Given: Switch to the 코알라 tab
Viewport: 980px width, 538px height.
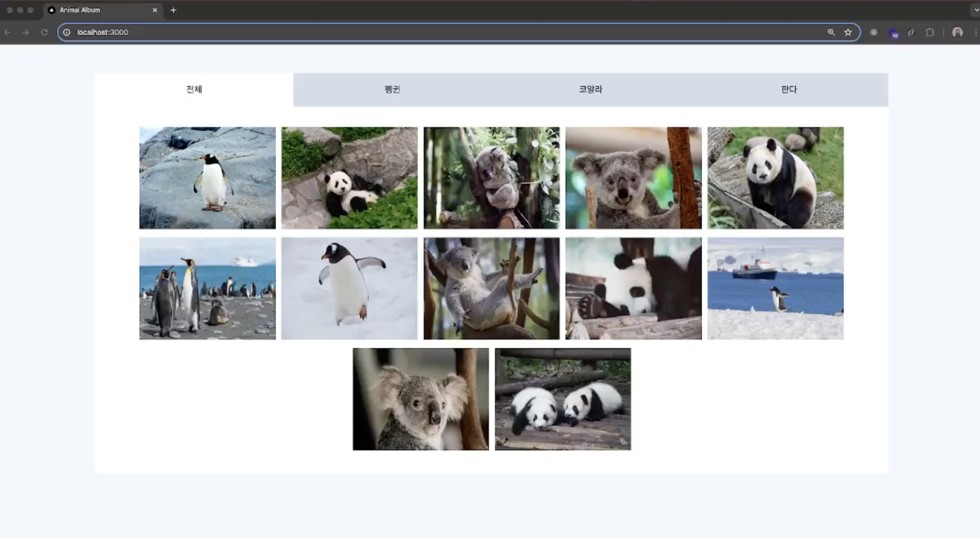Looking at the screenshot, I should (x=590, y=90).
